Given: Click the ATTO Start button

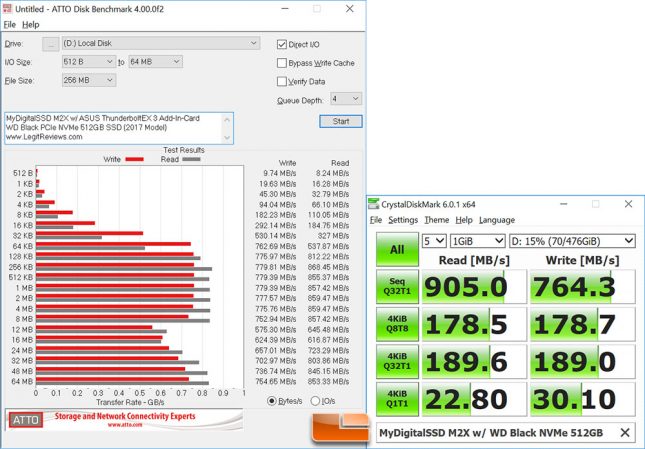Looking at the screenshot, I should pyautogui.click(x=341, y=121).
